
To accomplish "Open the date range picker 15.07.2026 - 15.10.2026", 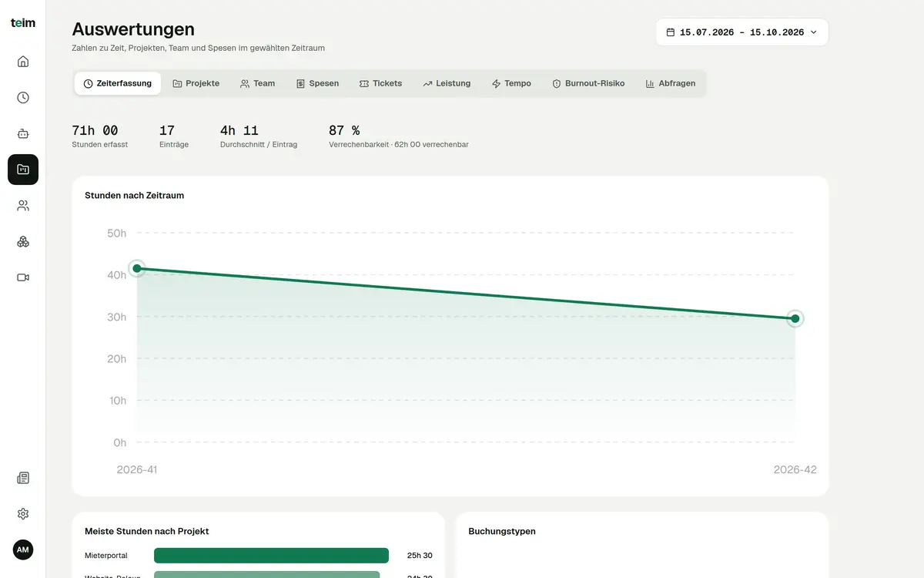I will (742, 32).
